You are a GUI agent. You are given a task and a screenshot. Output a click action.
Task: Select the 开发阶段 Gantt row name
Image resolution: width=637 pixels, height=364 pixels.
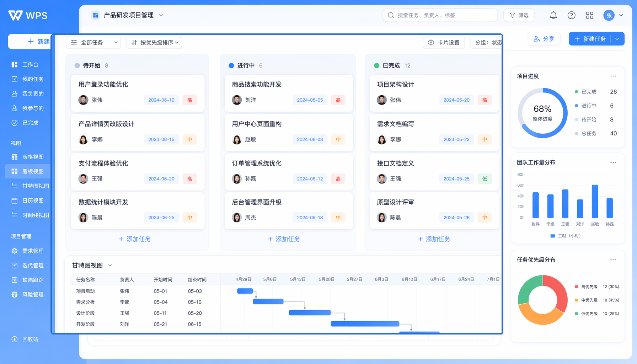(x=85, y=324)
